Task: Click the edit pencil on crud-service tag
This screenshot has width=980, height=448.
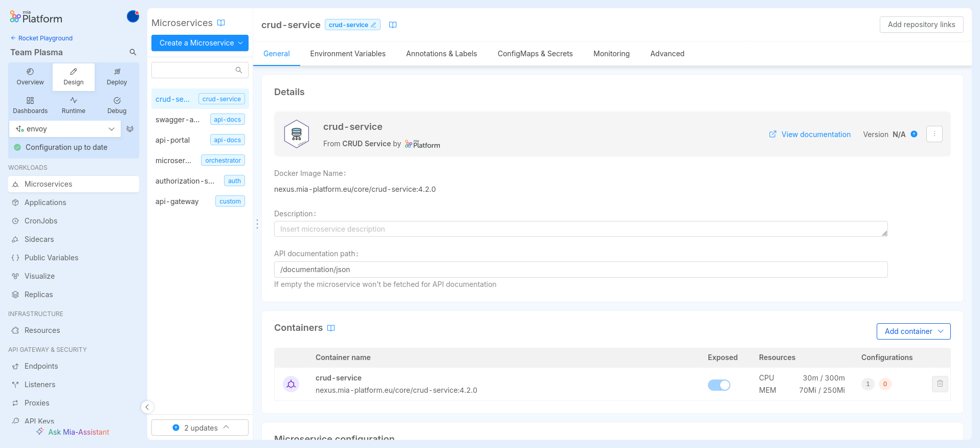Action: tap(373, 25)
